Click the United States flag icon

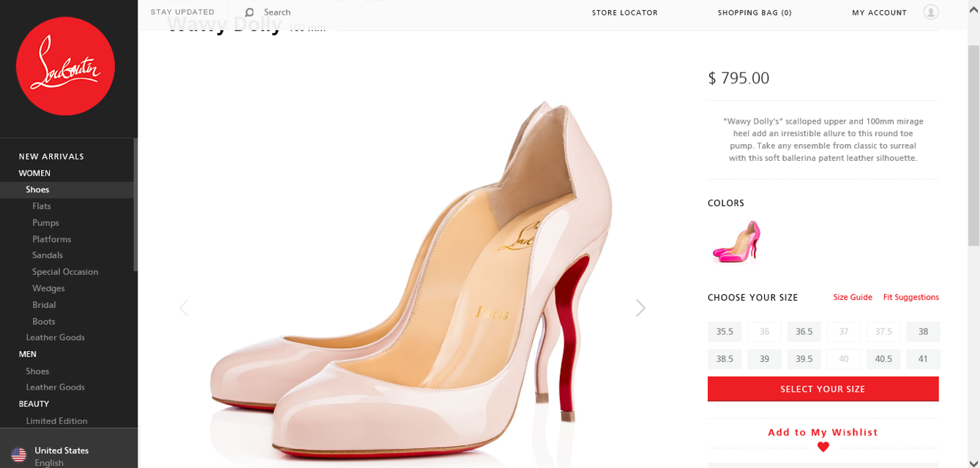[19, 455]
